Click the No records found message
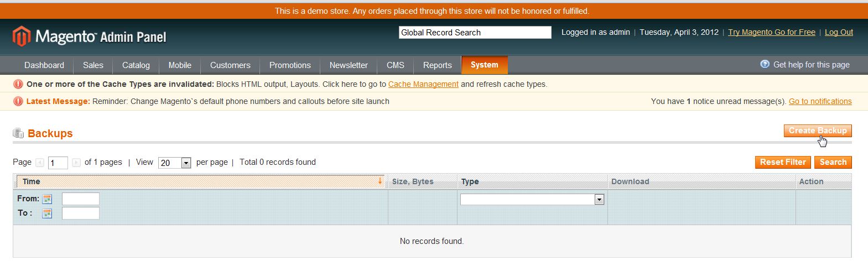868x276 pixels. click(432, 241)
